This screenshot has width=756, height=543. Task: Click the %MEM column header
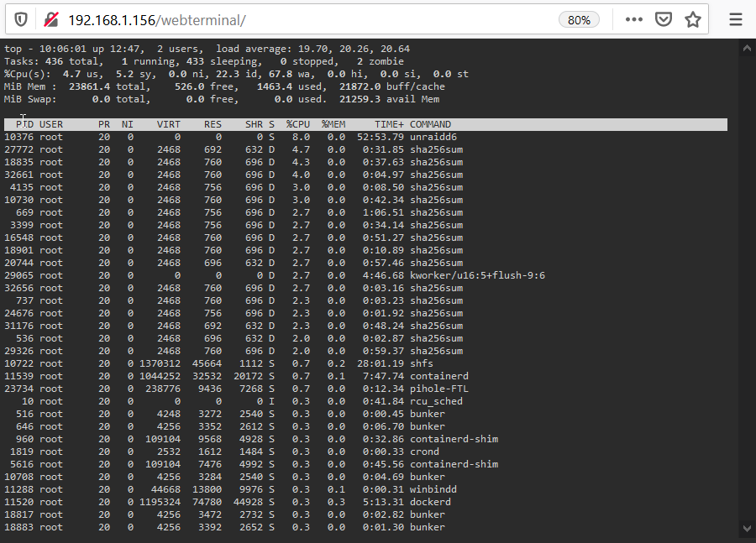[333, 124]
